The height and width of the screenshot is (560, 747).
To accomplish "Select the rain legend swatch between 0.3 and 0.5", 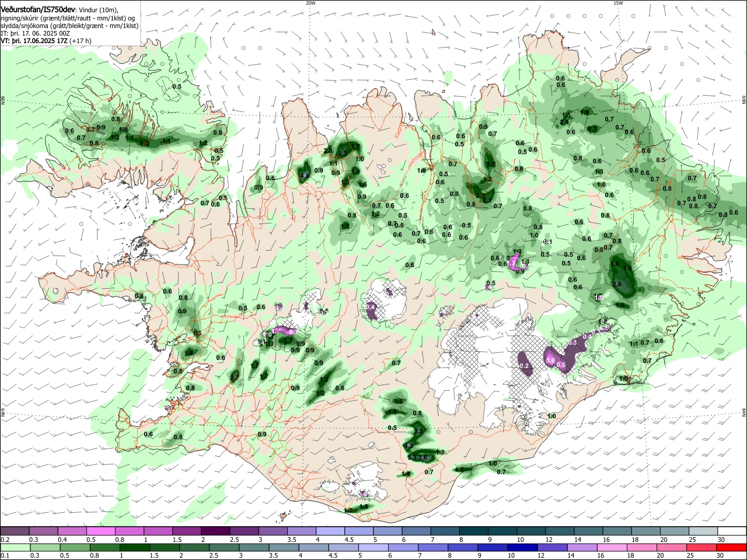I will [46, 547].
